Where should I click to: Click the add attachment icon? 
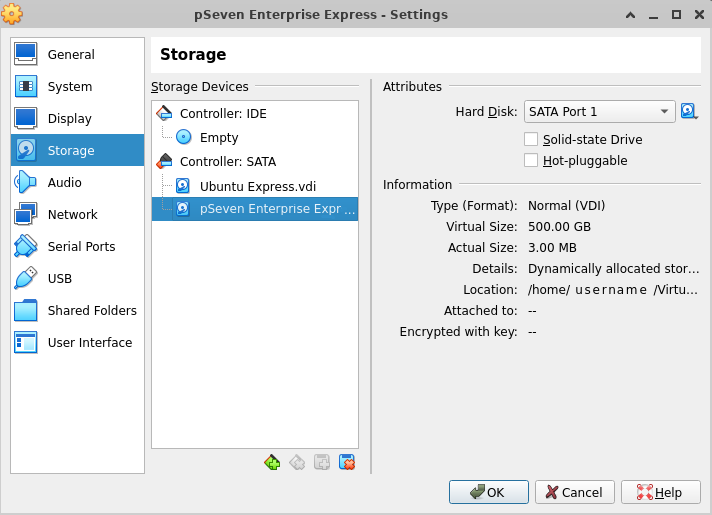[x=321, y=462]
